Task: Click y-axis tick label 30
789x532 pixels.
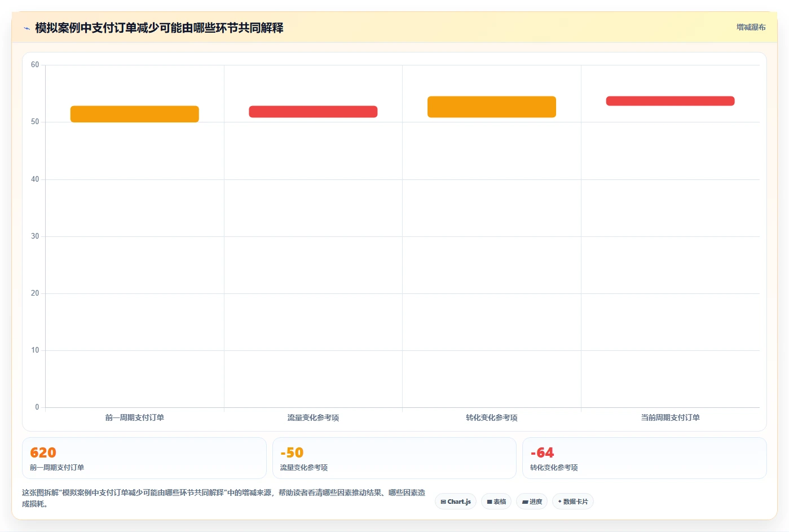Action: pos(35,236)
